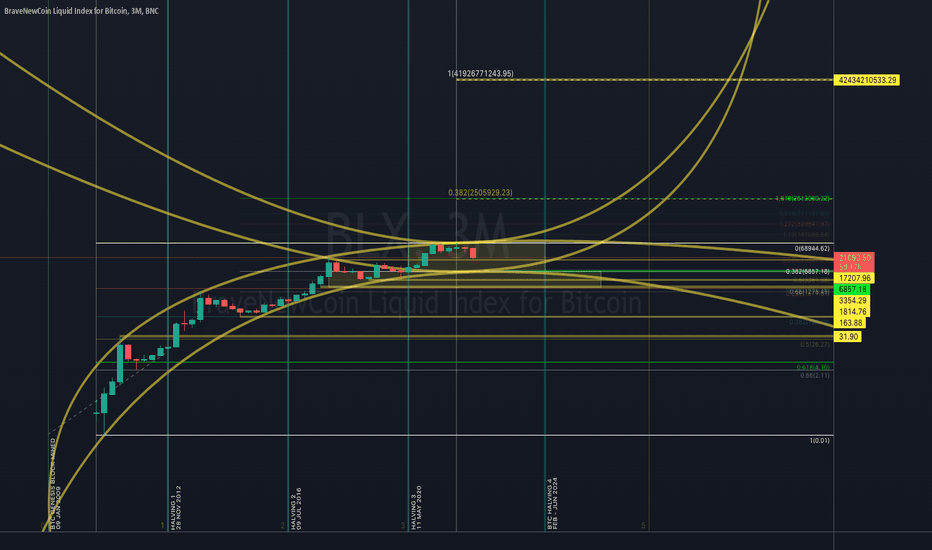The image size is (932, 550).
Task: Click the Fibonacci level label '0.66(2.11)'
Action: tap(815, 376)
